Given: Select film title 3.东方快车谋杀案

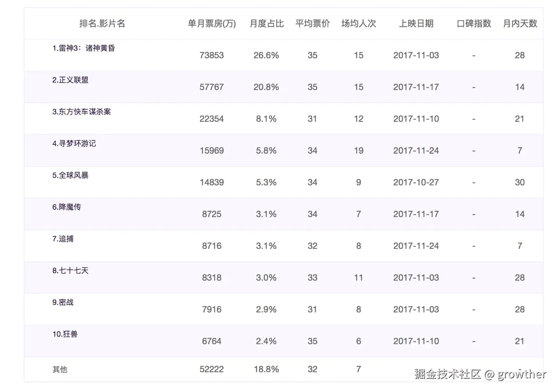Looking at the screenshot, I should coord(81,112).
